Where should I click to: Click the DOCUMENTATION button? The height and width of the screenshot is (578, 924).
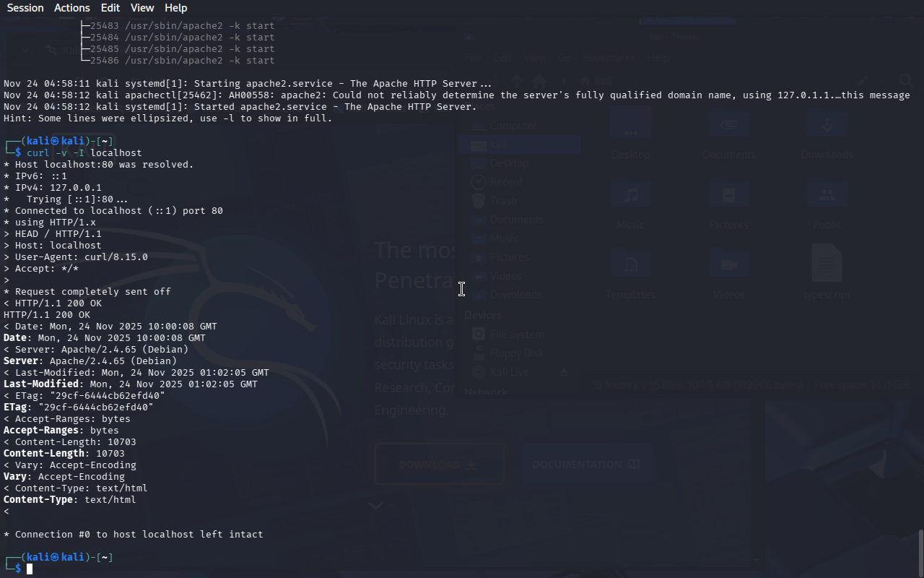coord(585,465)
